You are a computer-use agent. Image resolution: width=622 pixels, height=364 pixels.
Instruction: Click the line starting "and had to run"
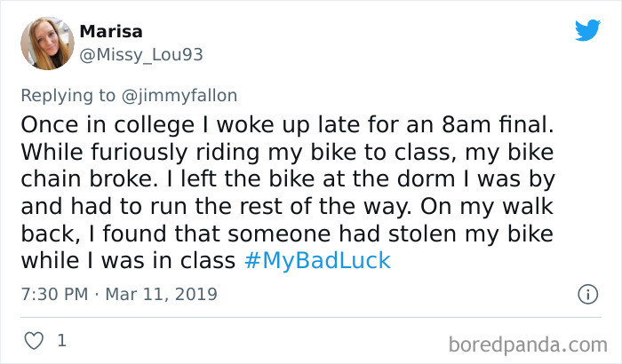[x=286, y=206]
